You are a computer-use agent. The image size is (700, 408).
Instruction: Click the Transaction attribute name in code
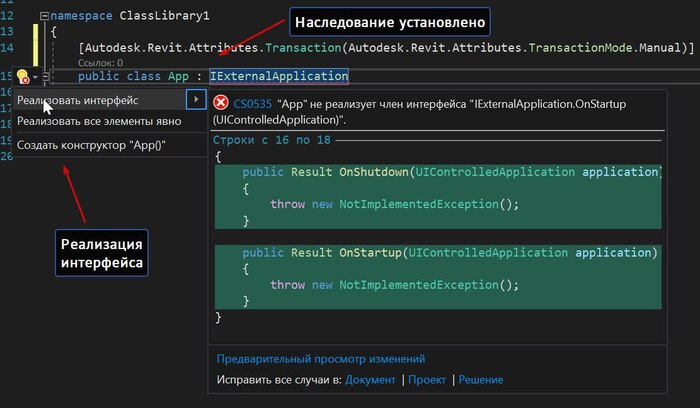303,48
